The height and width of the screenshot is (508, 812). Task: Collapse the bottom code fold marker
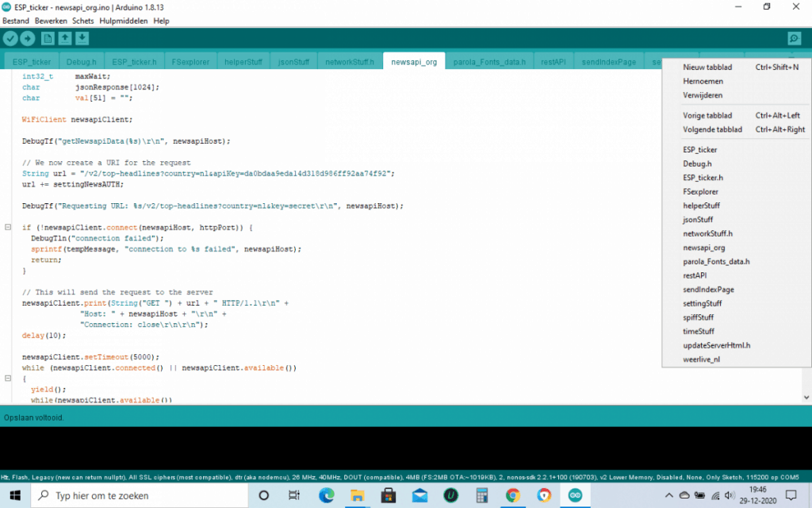6,379
